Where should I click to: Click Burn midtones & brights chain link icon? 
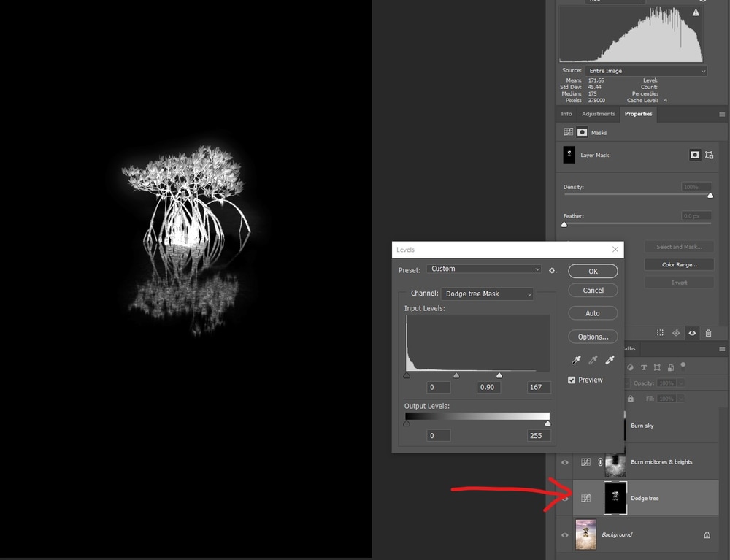coord(600,461)
